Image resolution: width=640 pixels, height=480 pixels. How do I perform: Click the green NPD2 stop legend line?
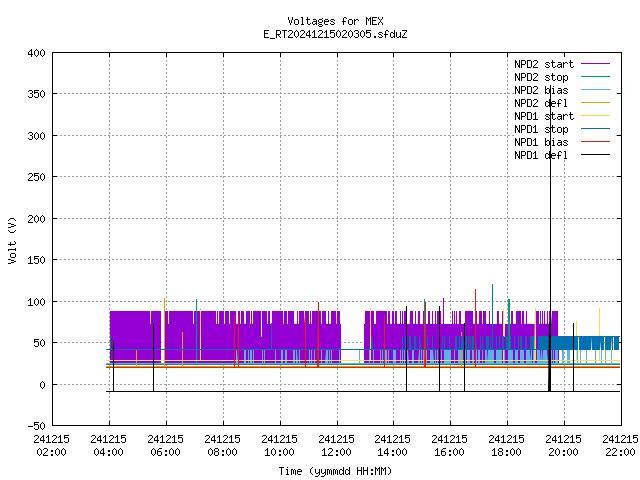click(x=595, y=77)
